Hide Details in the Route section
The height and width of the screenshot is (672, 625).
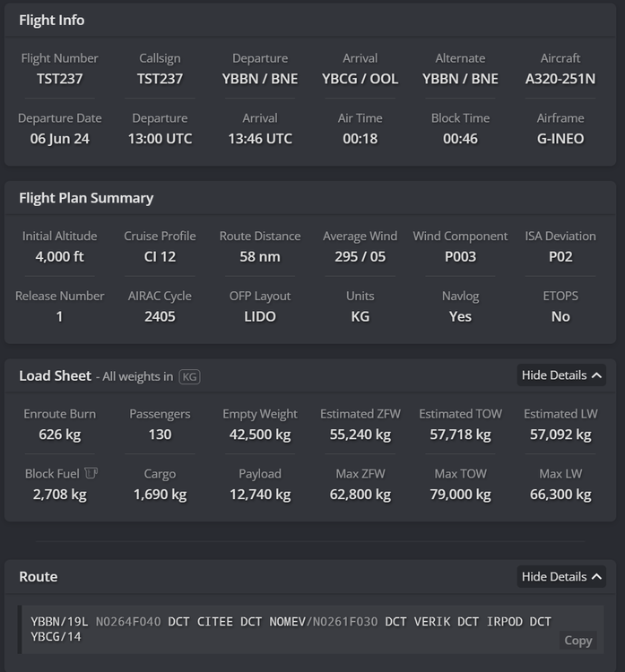click(x=561, y=577)
